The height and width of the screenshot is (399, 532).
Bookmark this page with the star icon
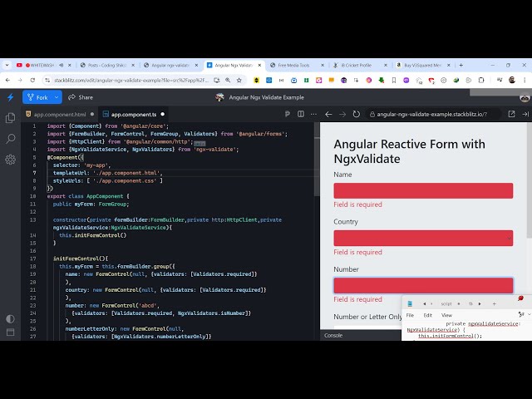click(239, 80)
